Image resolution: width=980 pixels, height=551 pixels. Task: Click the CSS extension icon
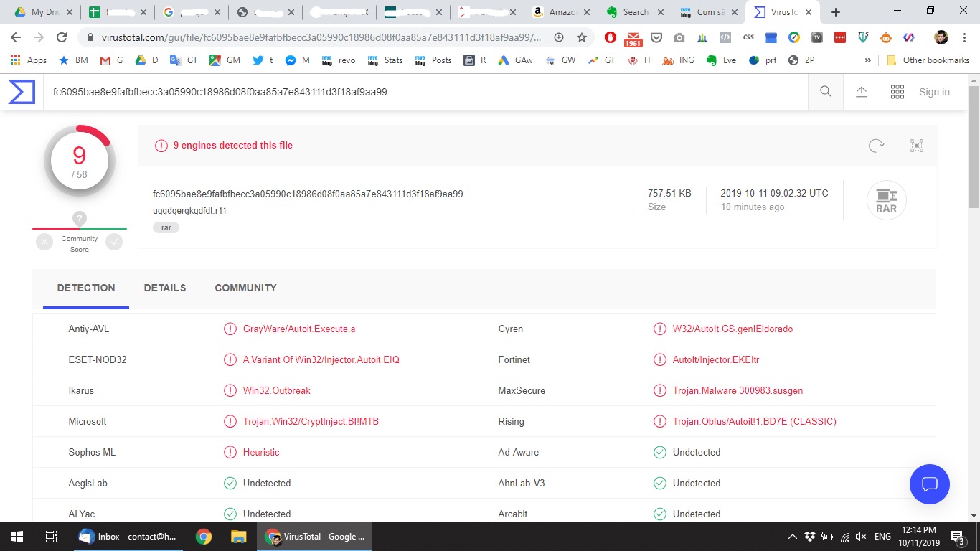(748, 37)
